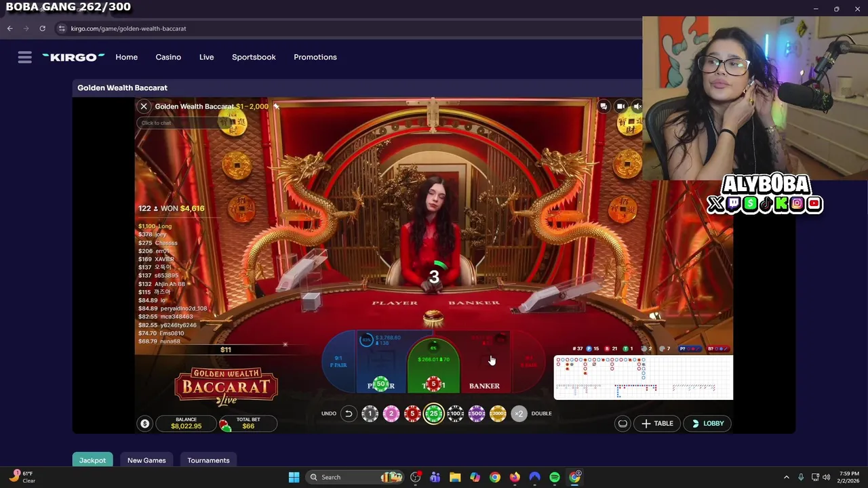Screen dimensions: 868x488
Task: Open the Casino menu item
Action: 168,58
